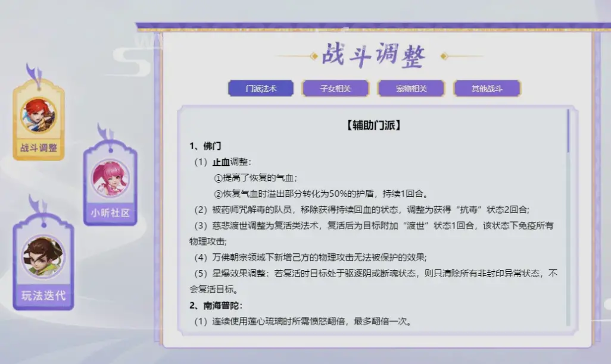Click the 战斗调整 warrior avatar icon

(38, 114)
